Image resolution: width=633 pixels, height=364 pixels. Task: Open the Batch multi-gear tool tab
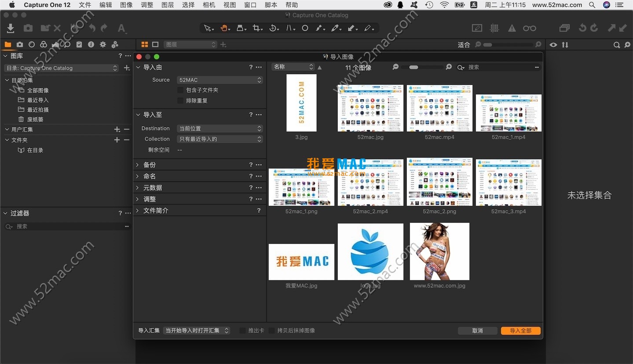click(115, 44)
